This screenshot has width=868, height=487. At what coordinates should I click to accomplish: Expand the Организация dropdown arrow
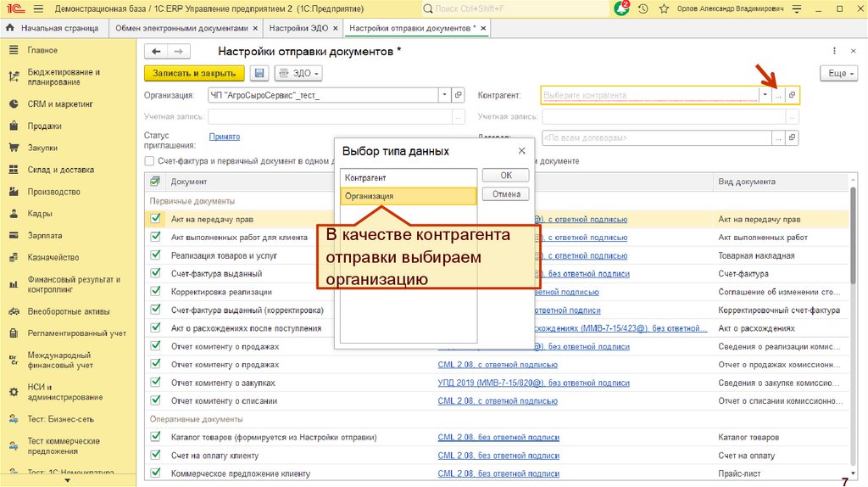pos(445,95)
